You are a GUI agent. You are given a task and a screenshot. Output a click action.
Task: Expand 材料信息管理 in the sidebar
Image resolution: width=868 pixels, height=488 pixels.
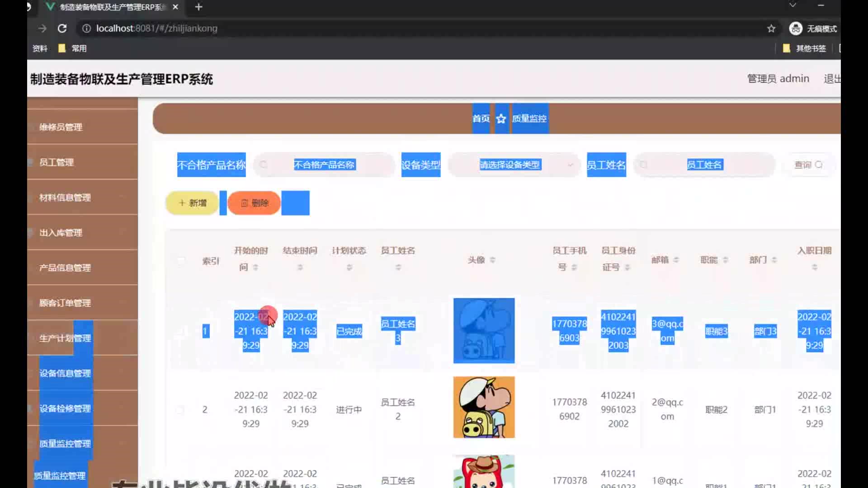pyautogui.click(x=82, y=197)
